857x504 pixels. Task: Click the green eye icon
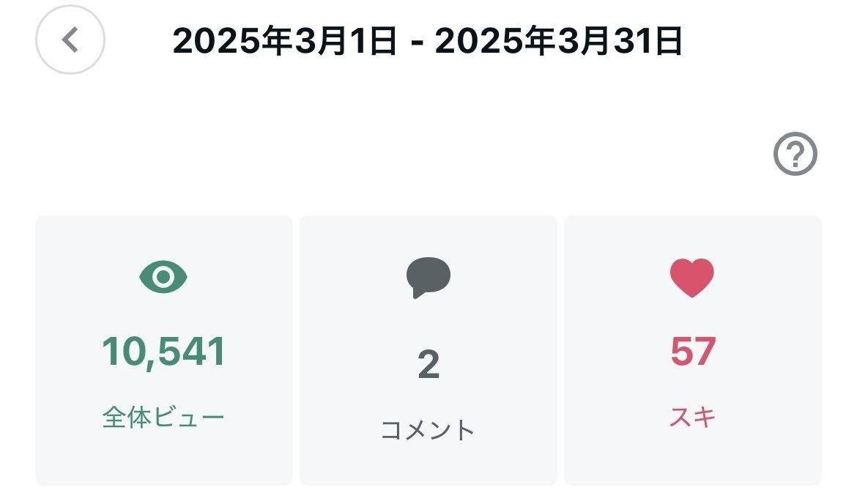(164, 277)
